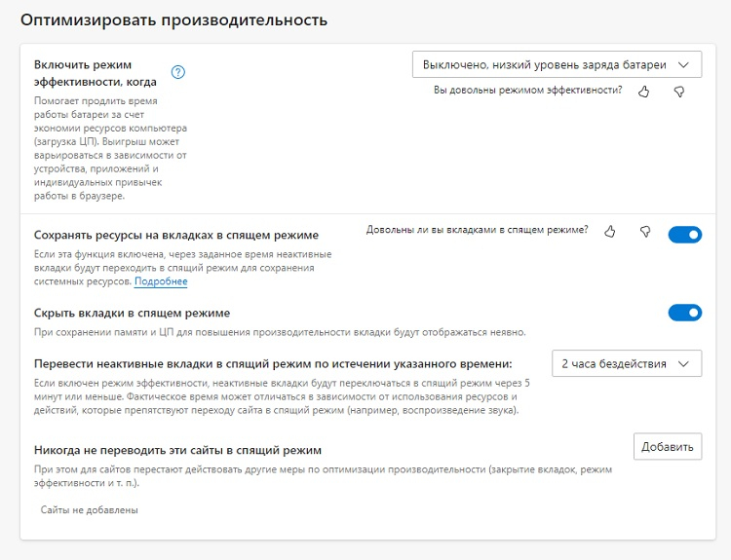Viewport: 731px width, 560px height.
Task: Click the "Никогда не переводить эти сайты" title
Action: tap(177, 450)
